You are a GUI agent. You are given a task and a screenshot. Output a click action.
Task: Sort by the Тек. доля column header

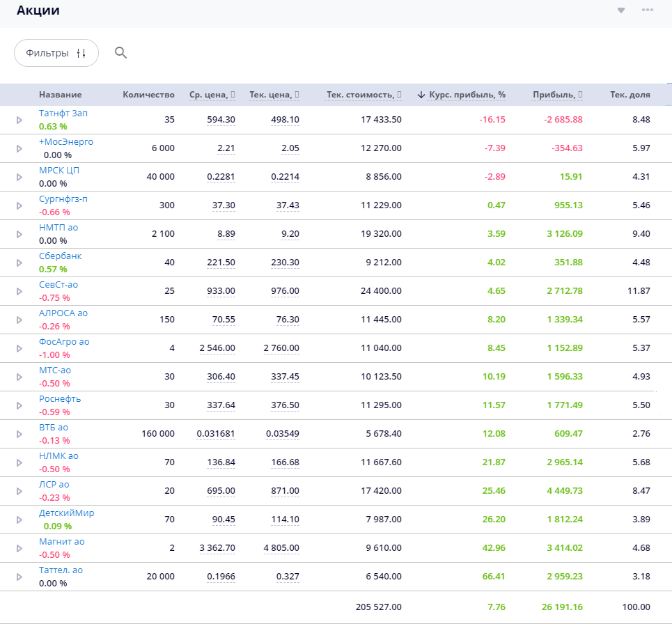click(x=630, y=95)
